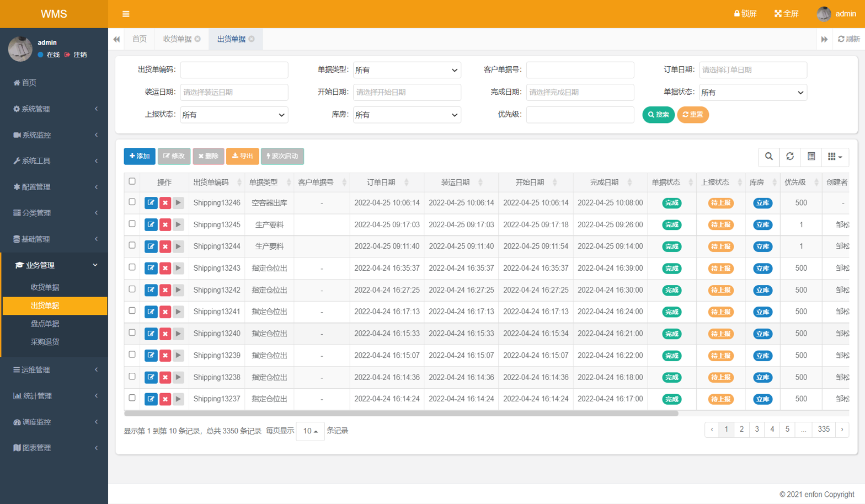Image resolution: width=865 pixels, height=504 pixels.
Task: Refresh page with 刷新 icon
Action: 848,39
